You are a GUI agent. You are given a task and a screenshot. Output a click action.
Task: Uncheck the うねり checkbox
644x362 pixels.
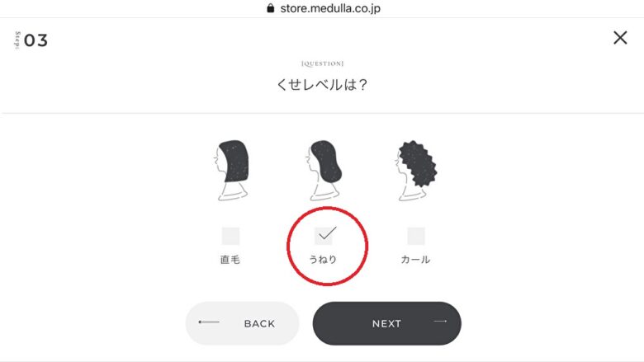(x=324, y=236)
